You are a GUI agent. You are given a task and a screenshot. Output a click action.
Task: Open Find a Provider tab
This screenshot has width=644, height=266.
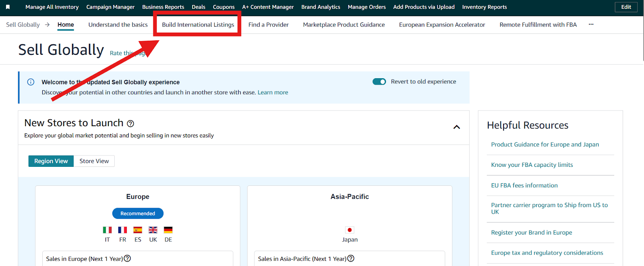pyautogui.click(x=268, y=25)
